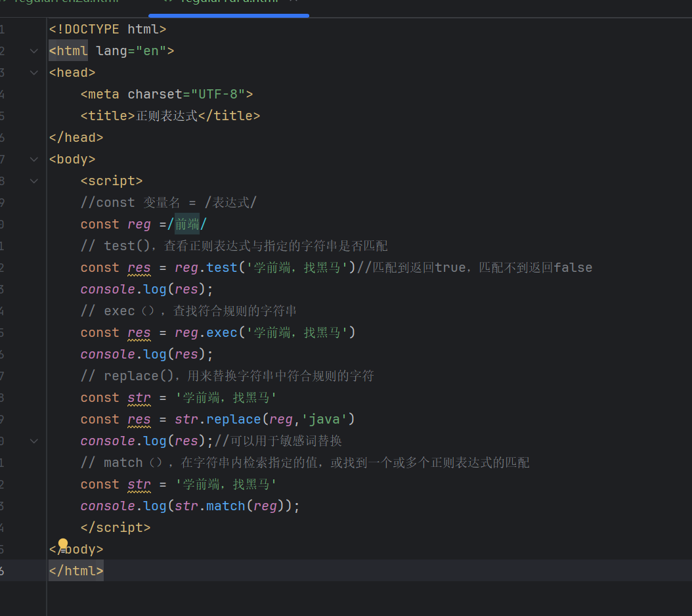Click the 匹配到返回true trailing comment
The height and width of the screenshot is (616, 692).
(x=475, y=267)
